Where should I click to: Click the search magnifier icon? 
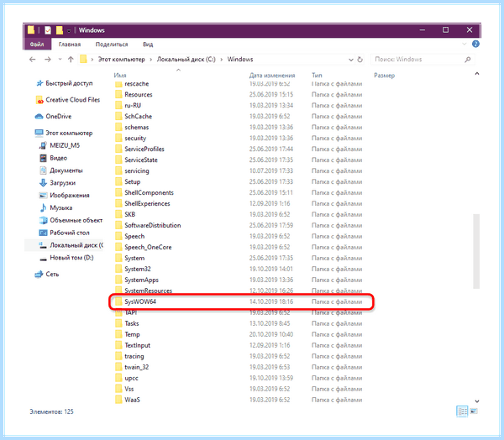tap(468, 60)
